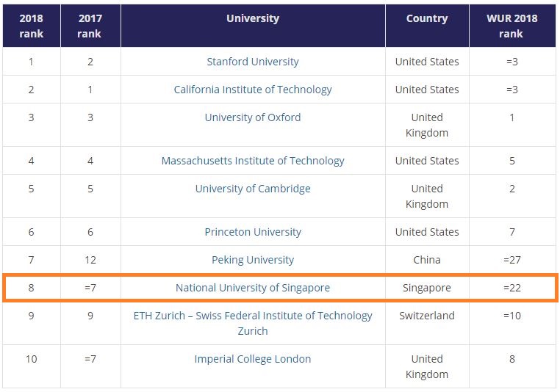Click the =22 WUR rank cell

pyautogui.click(x=512, y=288)
